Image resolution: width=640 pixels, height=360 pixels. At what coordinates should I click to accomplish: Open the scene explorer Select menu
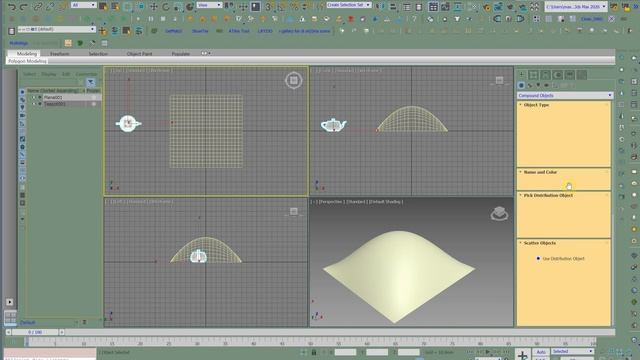tap(29, 74)
